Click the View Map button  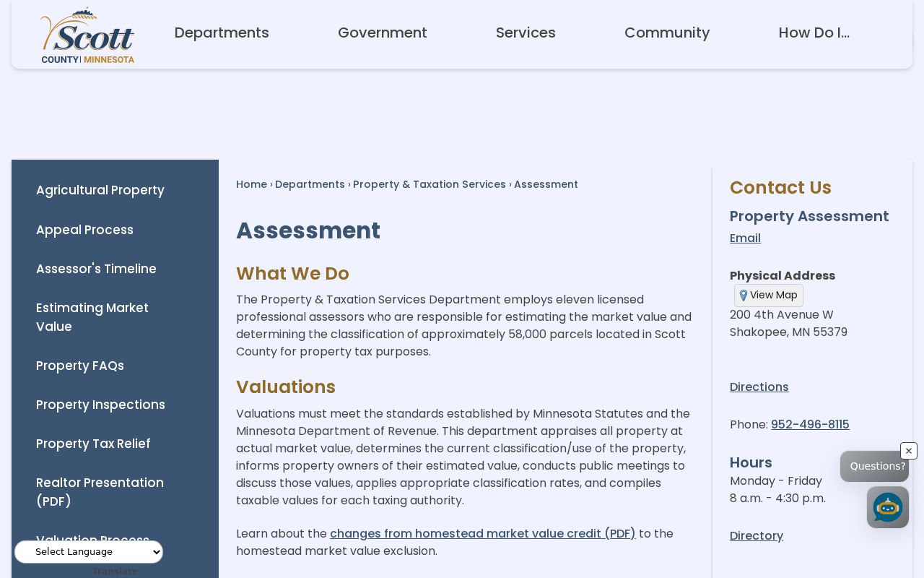click(769, 296)
